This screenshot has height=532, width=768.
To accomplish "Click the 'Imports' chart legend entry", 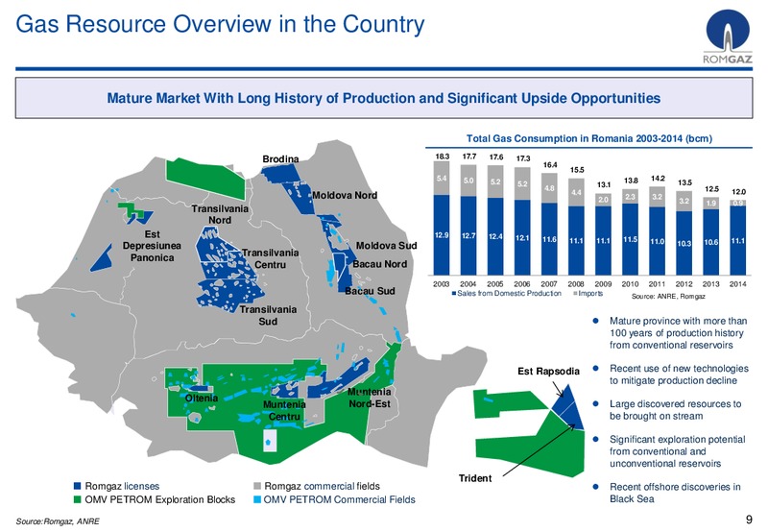I will pos(588,293).
